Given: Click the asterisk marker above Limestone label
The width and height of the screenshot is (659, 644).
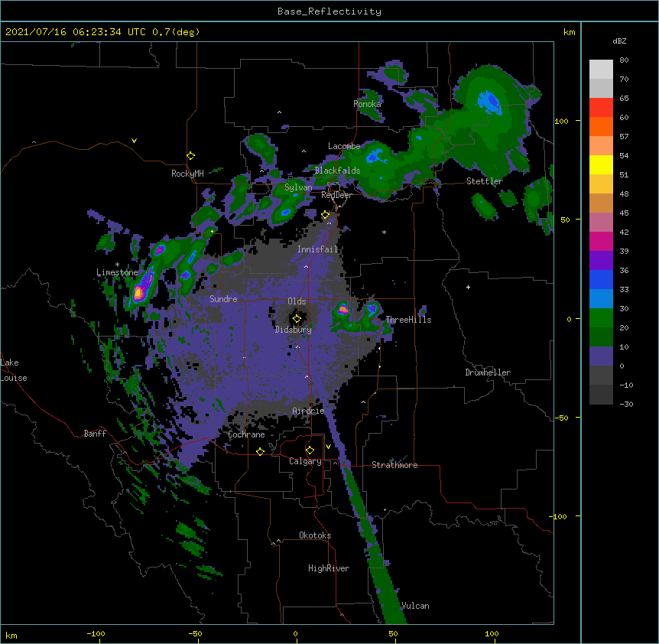Looking at the screenshot, I should (117, 265).
